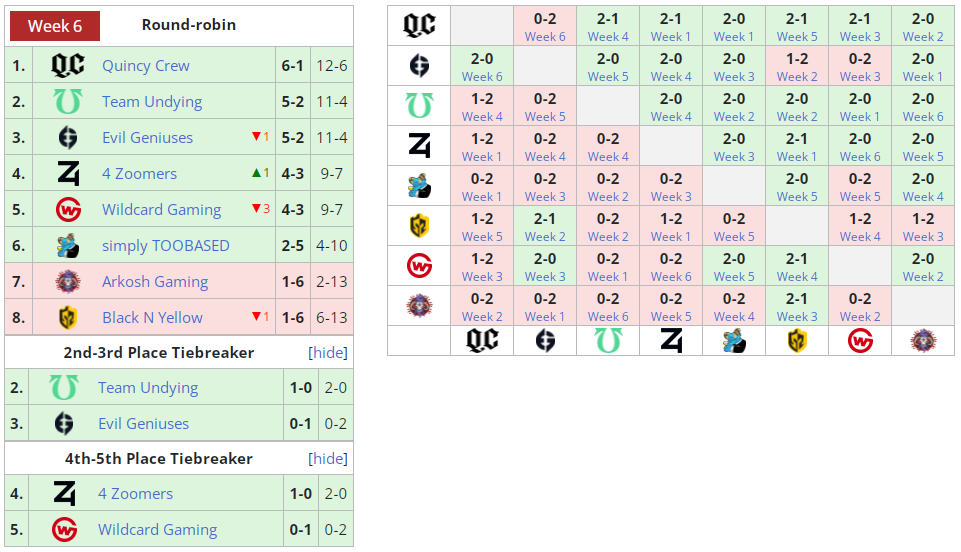Viewport: 961px width, 552px height.
Task: Click Black N Yellow logo in standings row 8
Action: [x=67, y=317]
